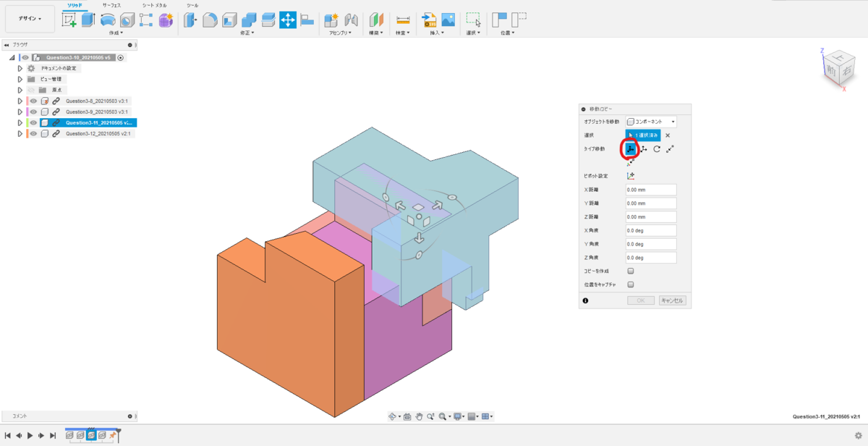Clear the selection with X button
The image size is (868, 446).
click(668, 135)
